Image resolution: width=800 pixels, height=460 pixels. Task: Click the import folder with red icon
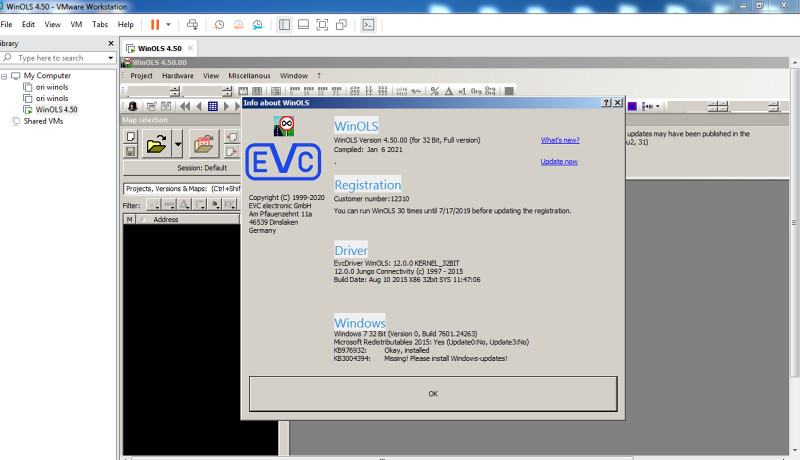[203, 144]
